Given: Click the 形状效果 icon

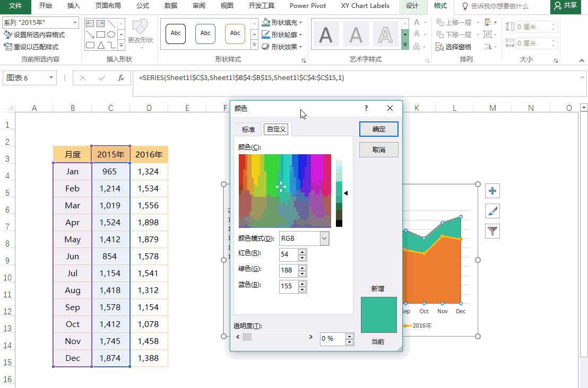Looking at the screenshot, I should [266, 47].
